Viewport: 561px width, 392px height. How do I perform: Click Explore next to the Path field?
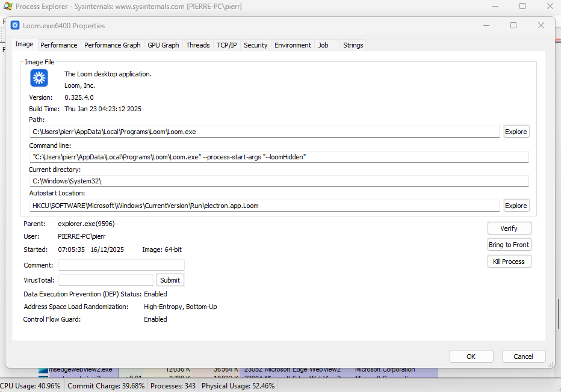pos(516,132)
